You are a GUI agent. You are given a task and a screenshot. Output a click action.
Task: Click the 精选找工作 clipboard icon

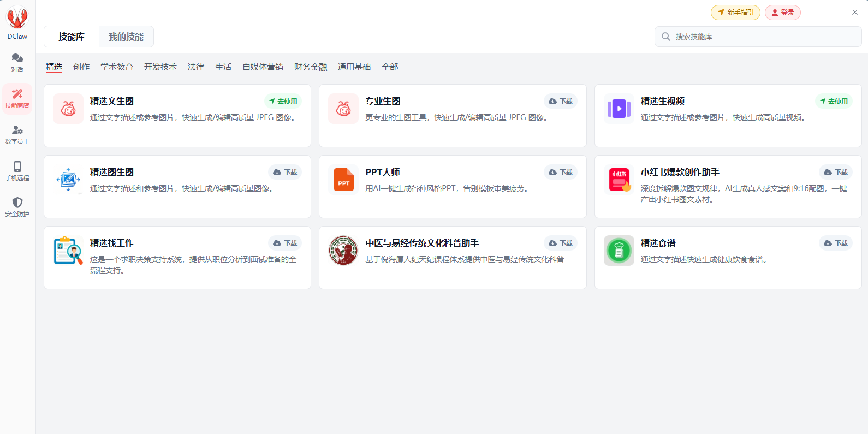(x=68, y=251)
